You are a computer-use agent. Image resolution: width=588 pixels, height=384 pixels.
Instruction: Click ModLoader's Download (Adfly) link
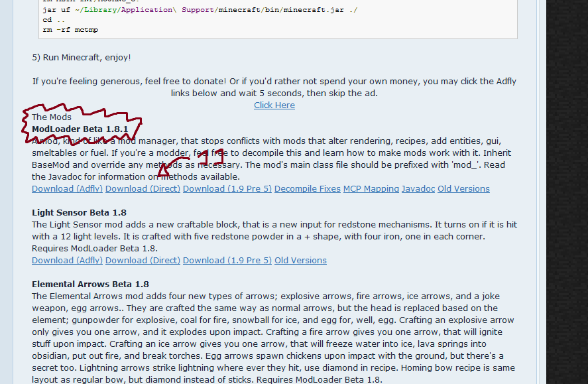tap(67, 189)
